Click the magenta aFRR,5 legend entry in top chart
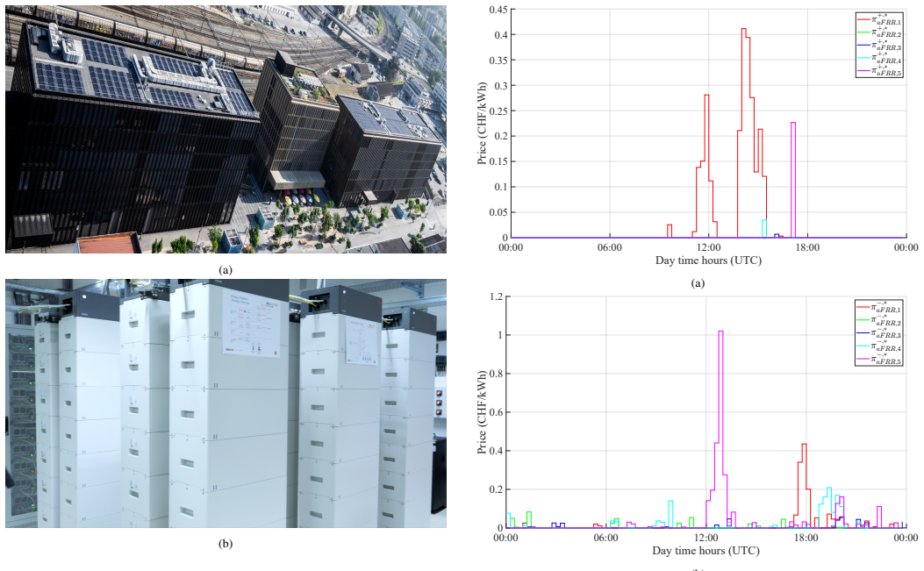 pyautogui.click(x=879, y=71)
